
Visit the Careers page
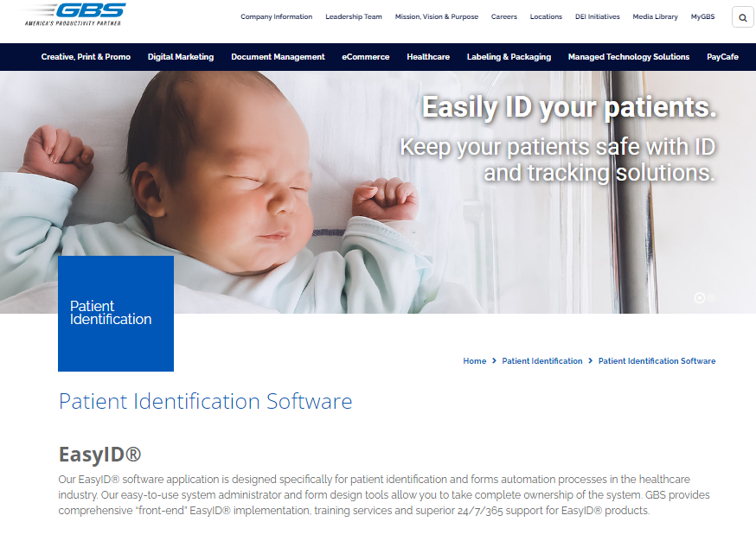coord(503,16)
